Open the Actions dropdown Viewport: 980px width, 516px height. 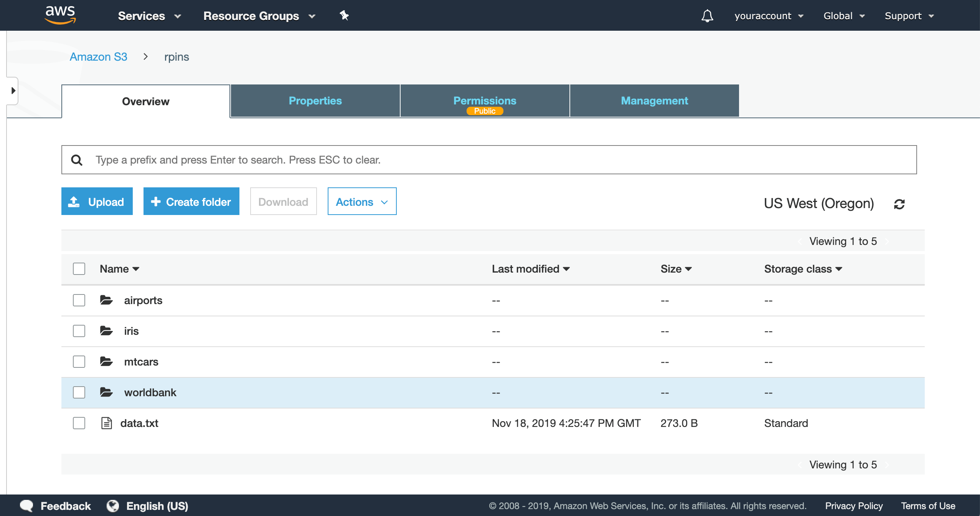coord(362,202)
